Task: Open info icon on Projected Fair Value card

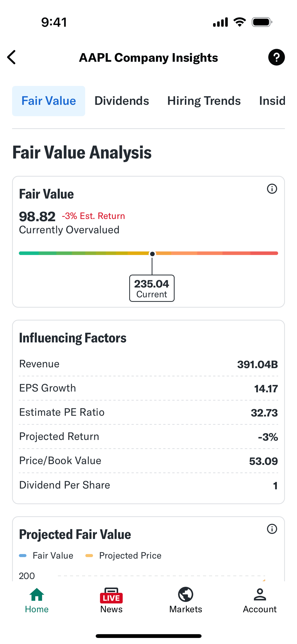Action: 272,529
